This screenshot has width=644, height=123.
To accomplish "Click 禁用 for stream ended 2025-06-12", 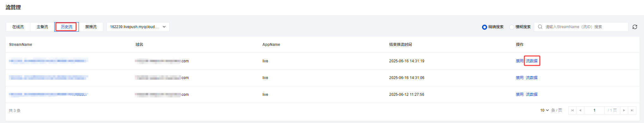I will pos(520,95).
